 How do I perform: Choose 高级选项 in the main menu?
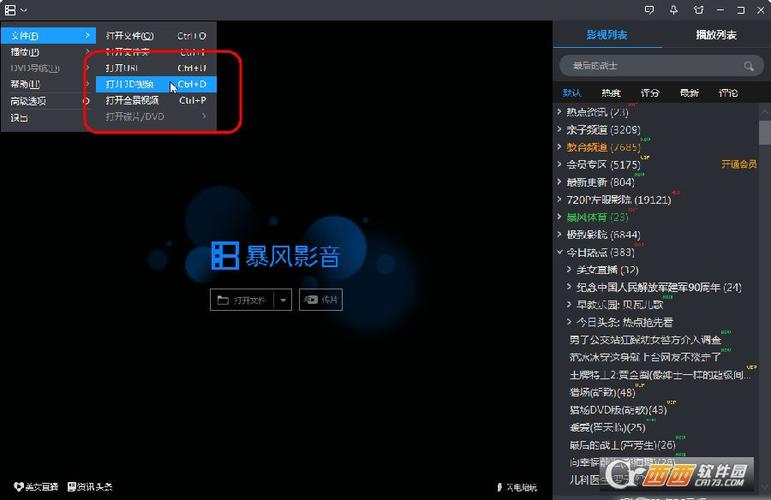[x=48, y=101]
